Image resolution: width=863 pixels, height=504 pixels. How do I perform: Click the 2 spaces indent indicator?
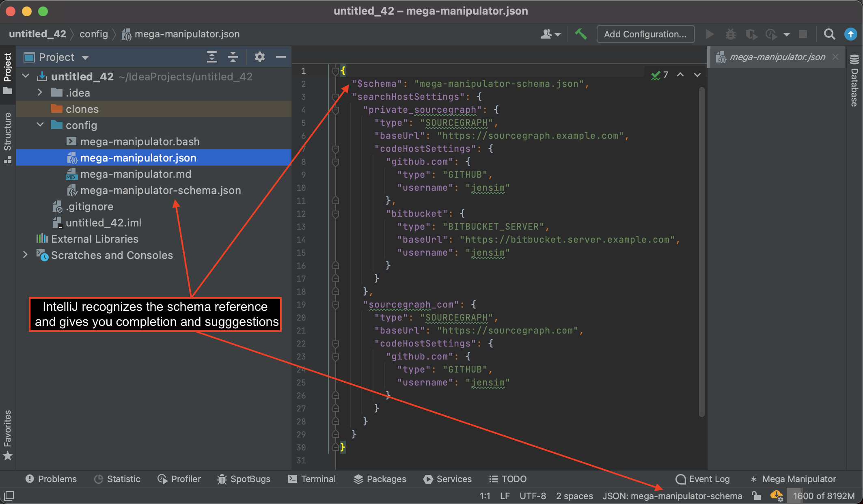point(574,496)
